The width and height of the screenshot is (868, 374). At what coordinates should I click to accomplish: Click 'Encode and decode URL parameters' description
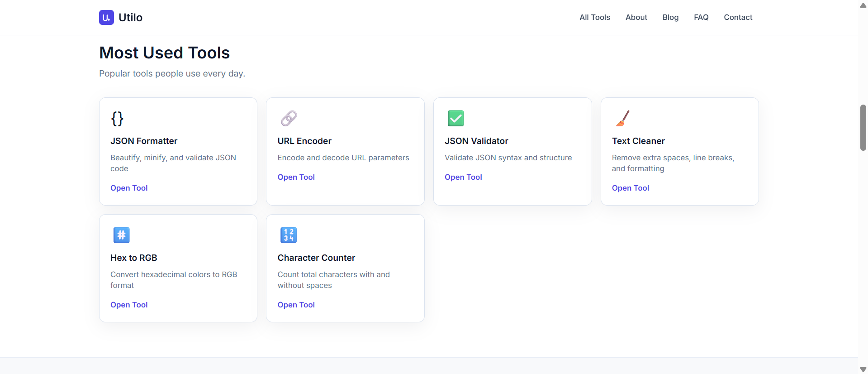pyautogui.click(x=343, y=158)
